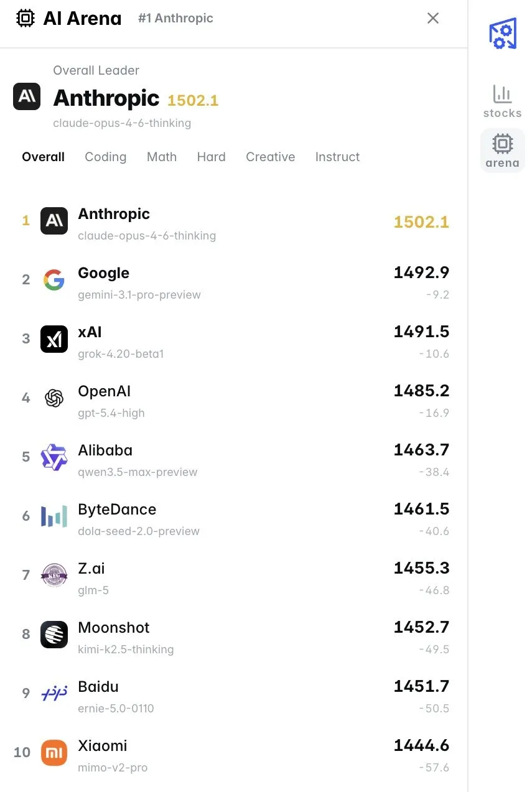Viewport: 532px width, 792px height.
Task: Click the Baidu ernie-5.0-0110 row
Action: coord(235,694)
